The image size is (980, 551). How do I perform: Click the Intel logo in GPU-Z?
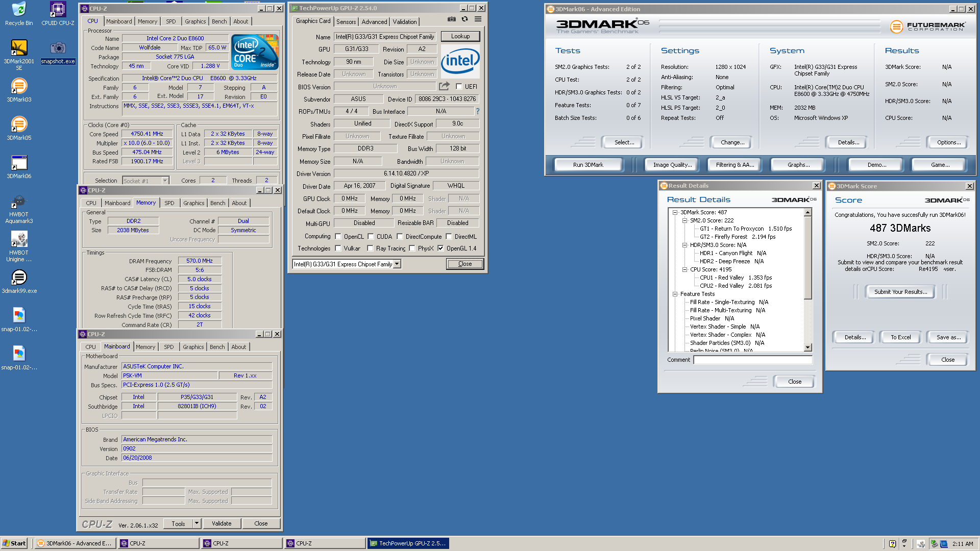[460, 61]
